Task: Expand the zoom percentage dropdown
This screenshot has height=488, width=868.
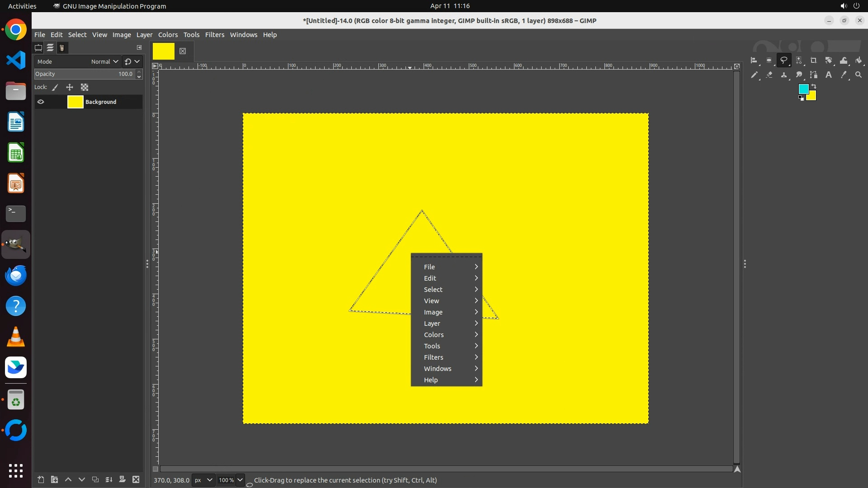Action: 240,480
